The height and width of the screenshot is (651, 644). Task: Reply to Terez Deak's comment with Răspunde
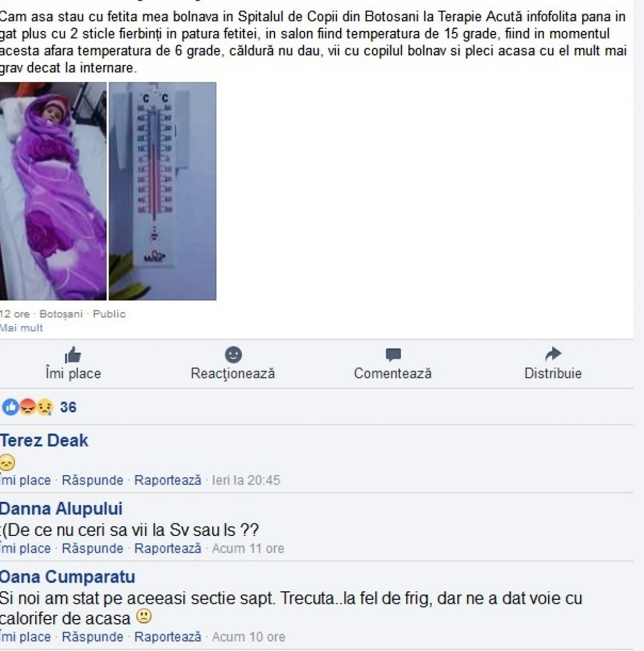(92, 480)
